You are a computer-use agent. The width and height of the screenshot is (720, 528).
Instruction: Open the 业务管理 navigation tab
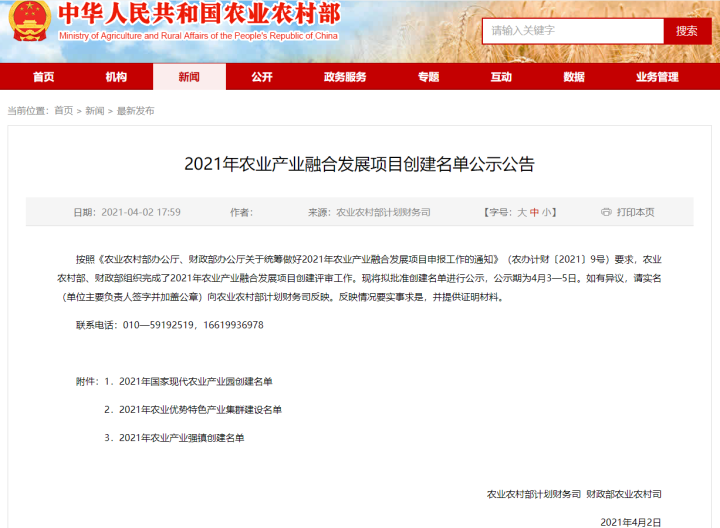click(657, 77)
